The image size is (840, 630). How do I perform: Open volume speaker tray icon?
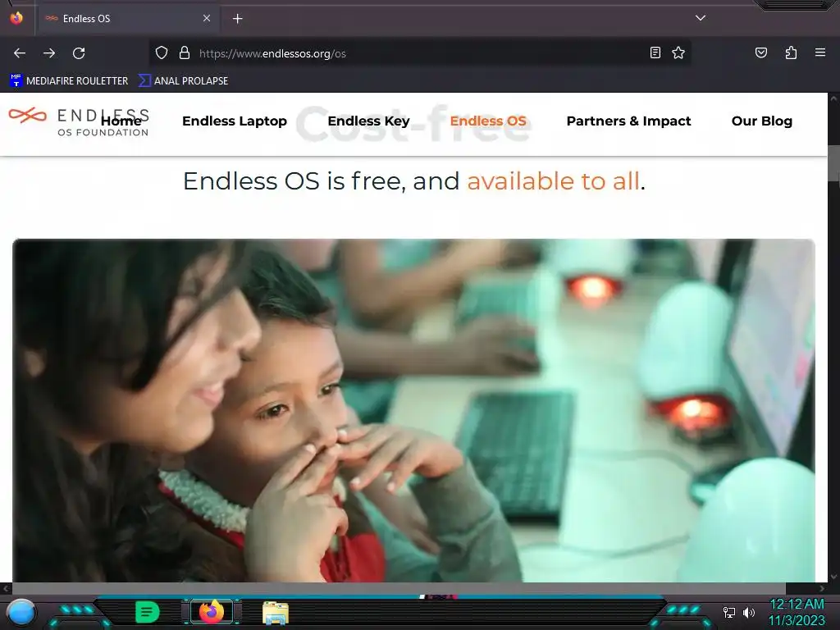click(749, 612)
